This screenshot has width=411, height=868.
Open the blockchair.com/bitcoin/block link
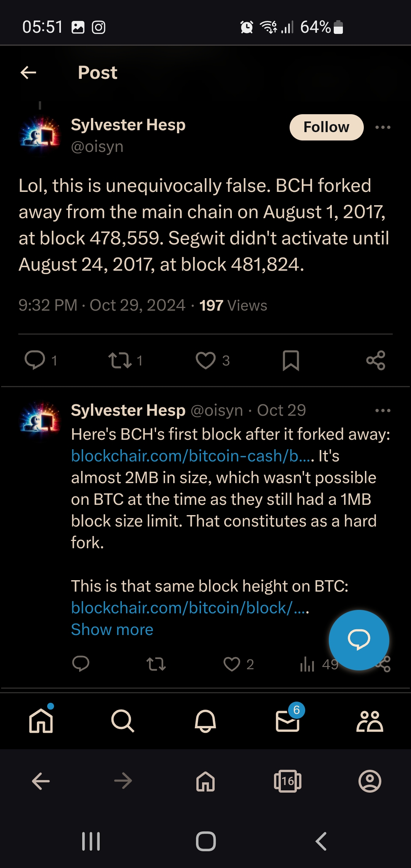tap(190, 608)
